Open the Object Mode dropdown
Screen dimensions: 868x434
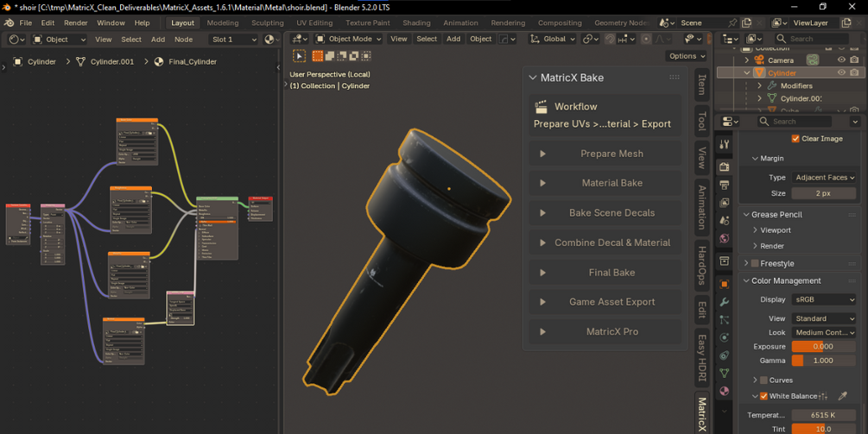(x=348, y=39)
